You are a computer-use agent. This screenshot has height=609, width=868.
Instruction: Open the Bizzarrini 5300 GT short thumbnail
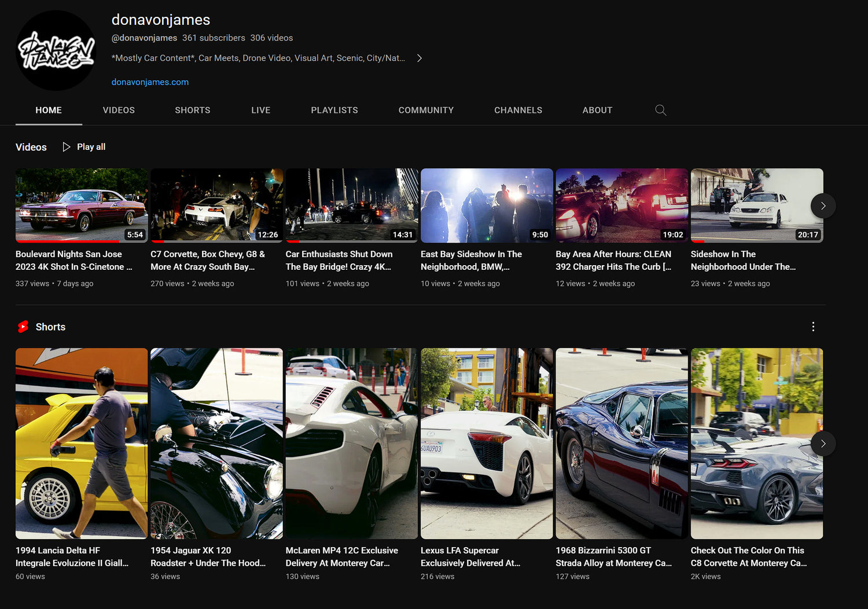click(621, 443)
